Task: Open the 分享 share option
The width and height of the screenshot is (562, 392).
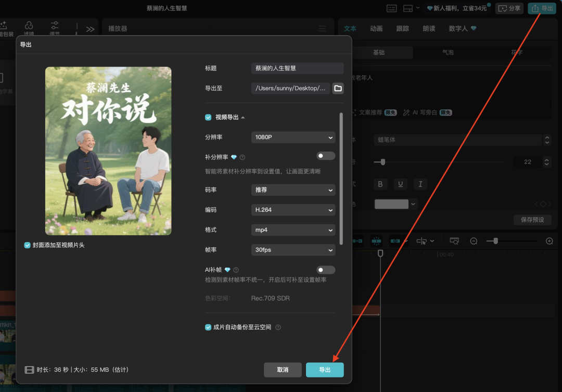Action: pyautogui.click(x=509, y=8)
